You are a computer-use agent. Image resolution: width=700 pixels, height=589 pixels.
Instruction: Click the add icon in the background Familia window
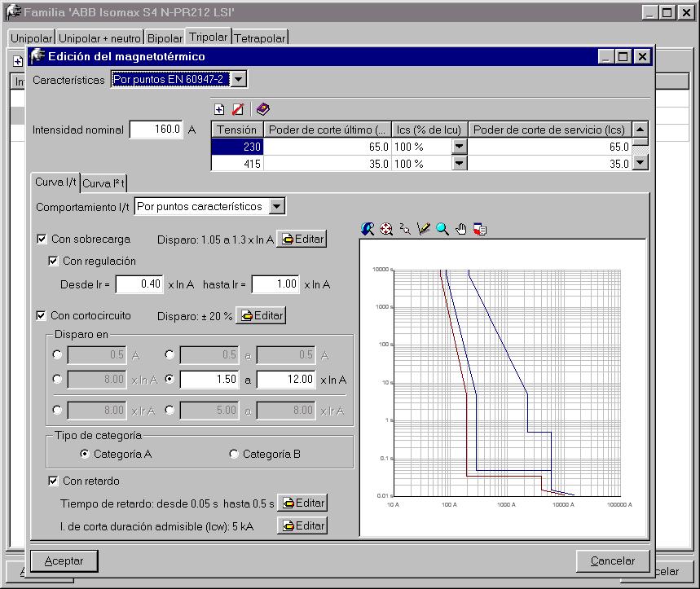click(17, 61)
